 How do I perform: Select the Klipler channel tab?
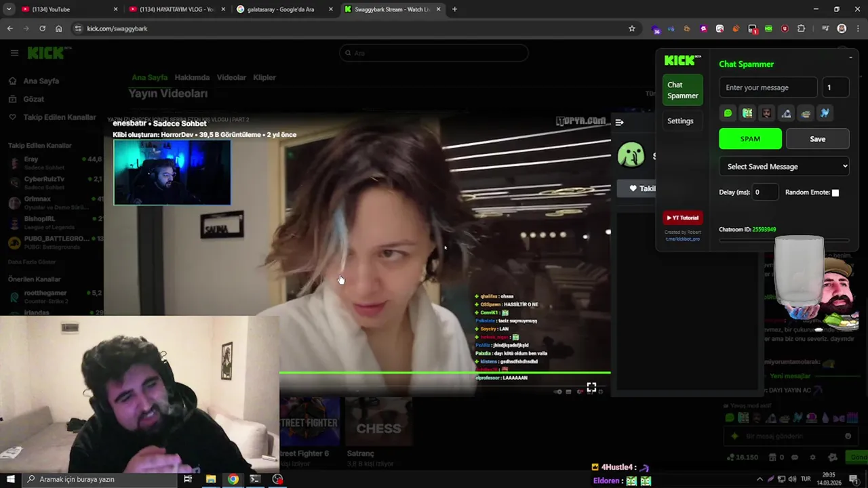point(264,77)
